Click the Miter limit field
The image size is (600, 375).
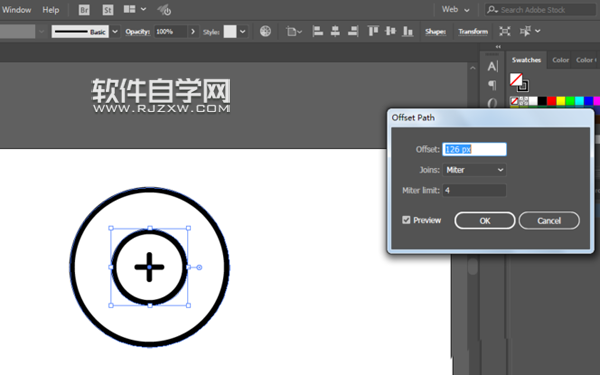[x=474, y=191]
